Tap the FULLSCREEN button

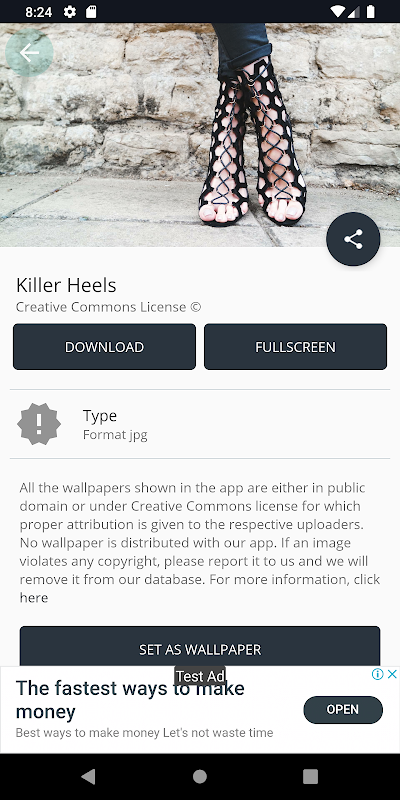click(295, 346)
